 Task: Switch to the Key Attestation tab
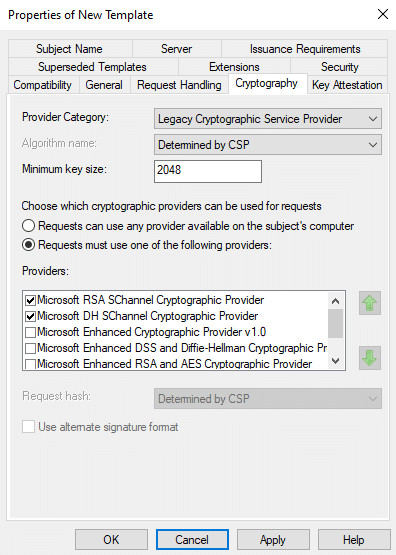click(x=347, y=85)
